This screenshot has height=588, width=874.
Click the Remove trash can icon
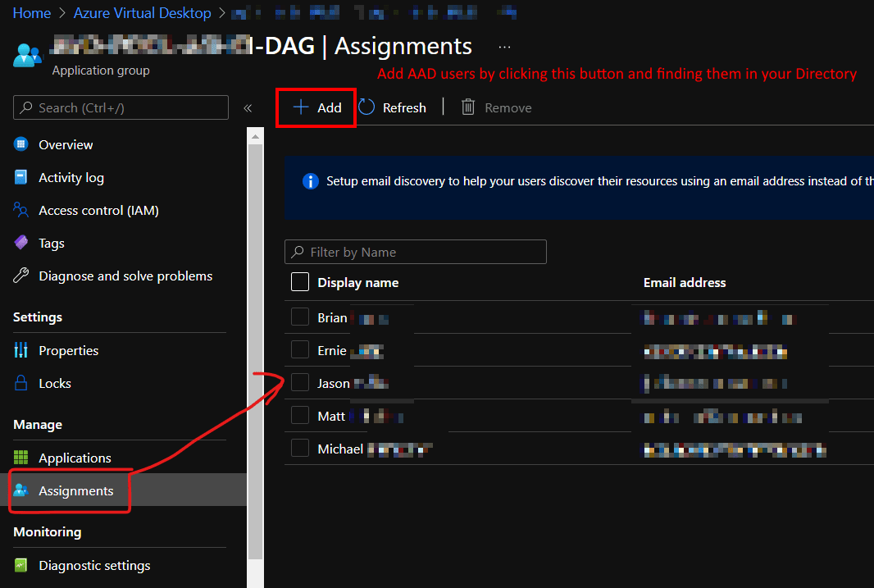pos(468,107)
